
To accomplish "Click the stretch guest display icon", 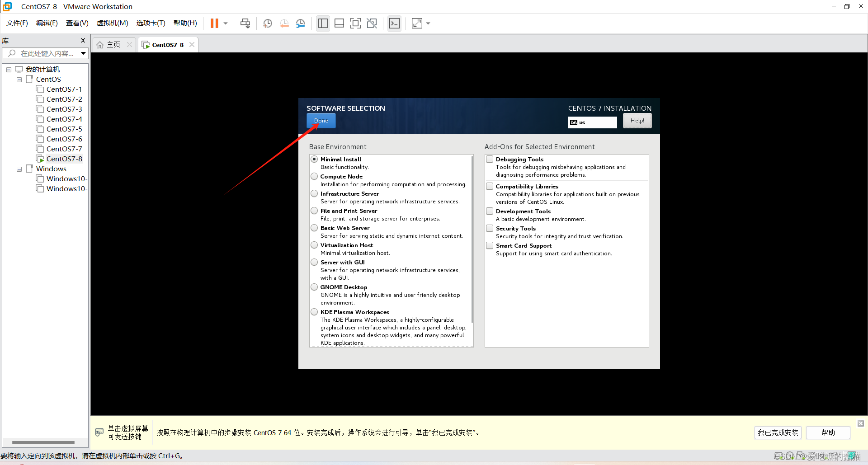I will pos(417,23).
